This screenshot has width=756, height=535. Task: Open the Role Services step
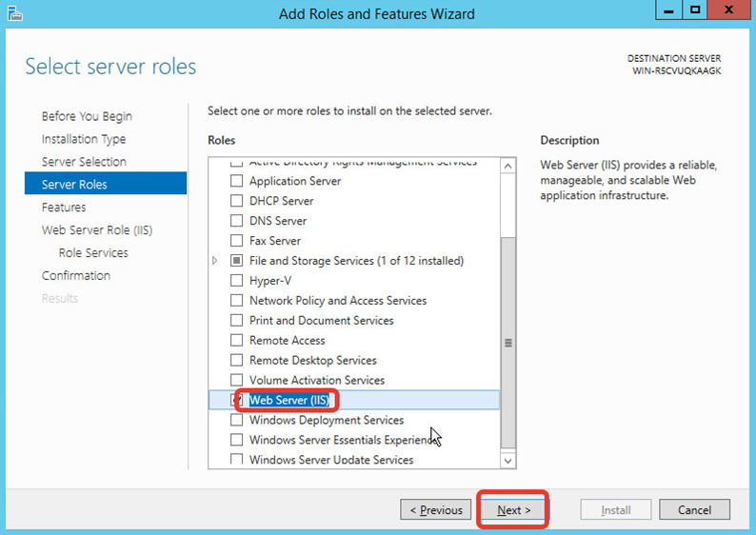coord(93,252)
